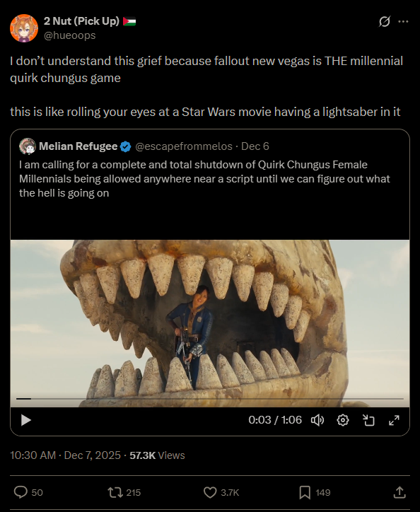The image size is (420, 512).
Task: Open the 2 Nut profile avatar
Action: [24, 28]
